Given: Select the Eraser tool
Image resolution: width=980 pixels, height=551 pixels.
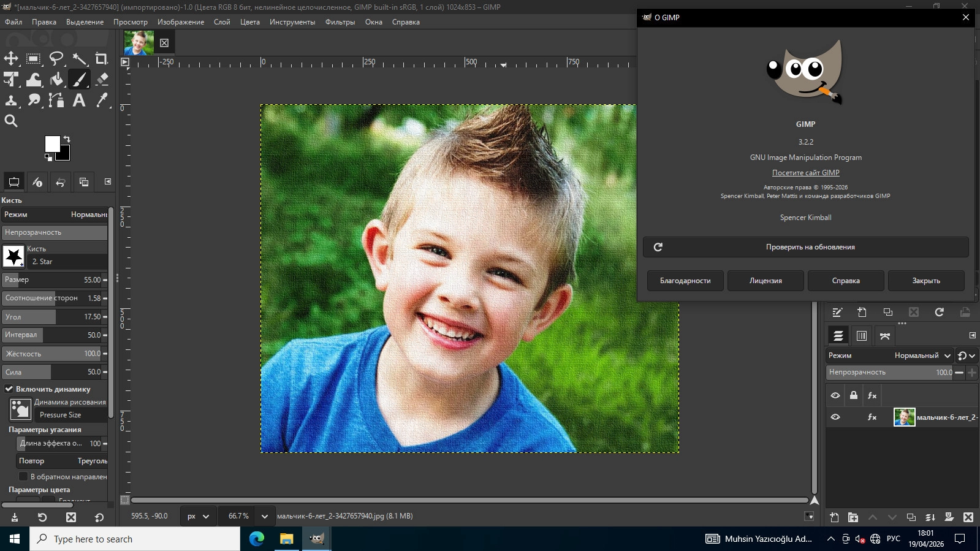Looking at the screenshot, I should click(102, 79).
